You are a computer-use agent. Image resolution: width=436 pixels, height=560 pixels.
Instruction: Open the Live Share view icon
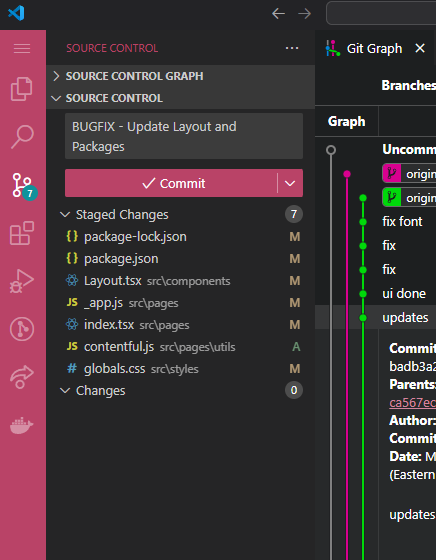click(22, 377)
